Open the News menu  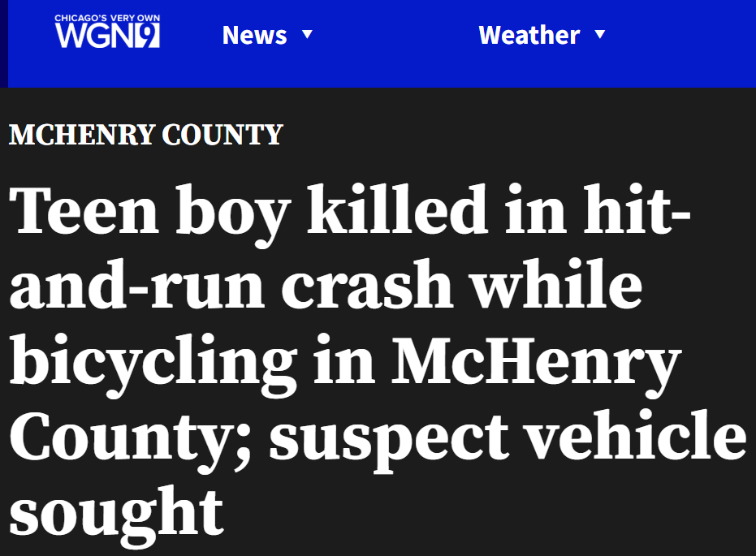(268, 35)
